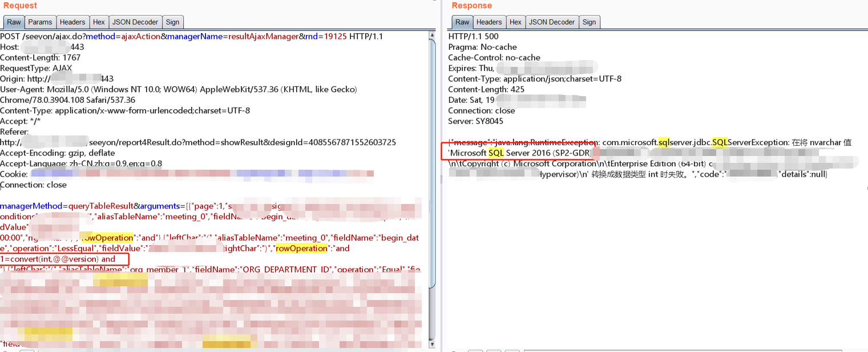Click 'Connection: close' in the request
This screenshot has width=868, height=352.
tap(33, 185)
